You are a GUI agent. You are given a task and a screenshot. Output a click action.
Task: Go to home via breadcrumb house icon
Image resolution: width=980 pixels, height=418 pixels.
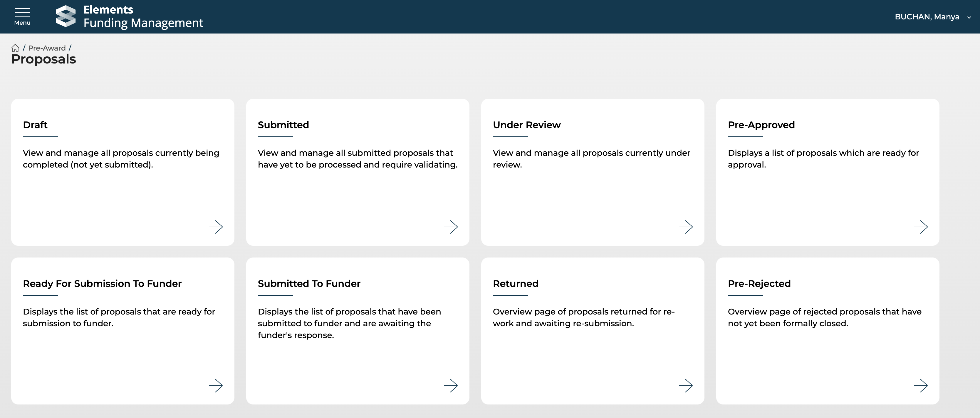point(15,48)
